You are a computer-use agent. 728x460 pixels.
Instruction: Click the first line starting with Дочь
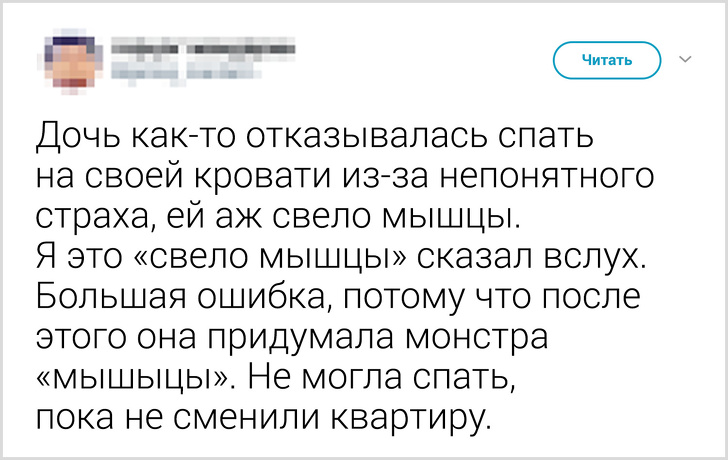pos(315,133)
